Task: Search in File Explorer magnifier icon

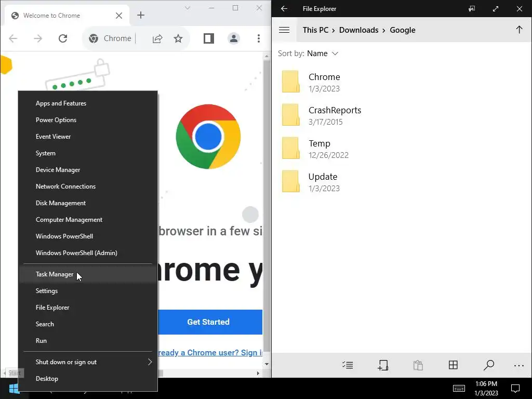Action: [488, 365]
